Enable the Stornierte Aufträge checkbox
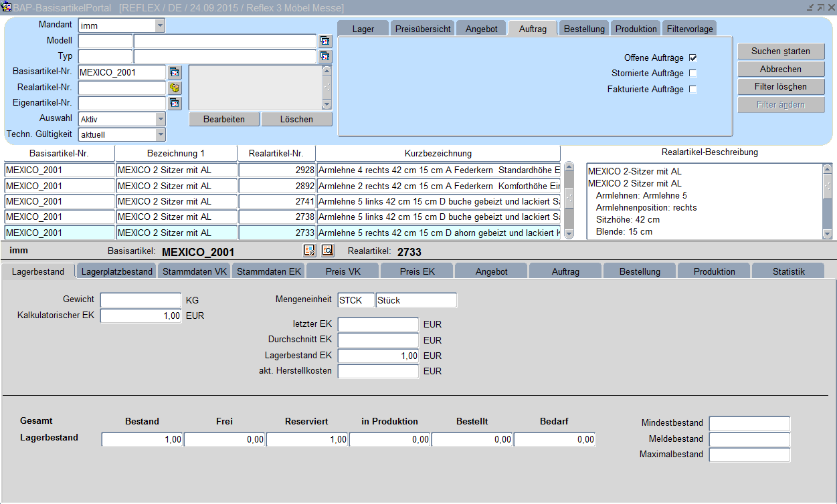837x504 pixels. (x=693, y=74)
